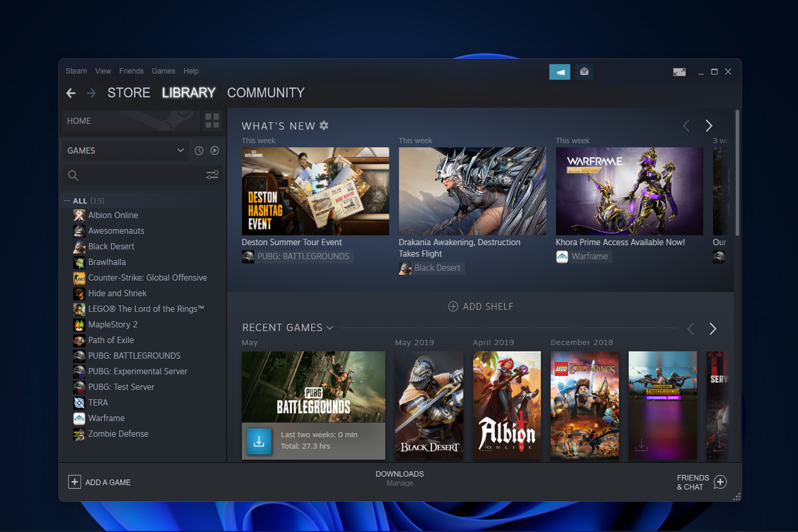The height and width of the screenshot is (532, 798).
Task: Click Downloads Manage link
Action: point(399,483)
